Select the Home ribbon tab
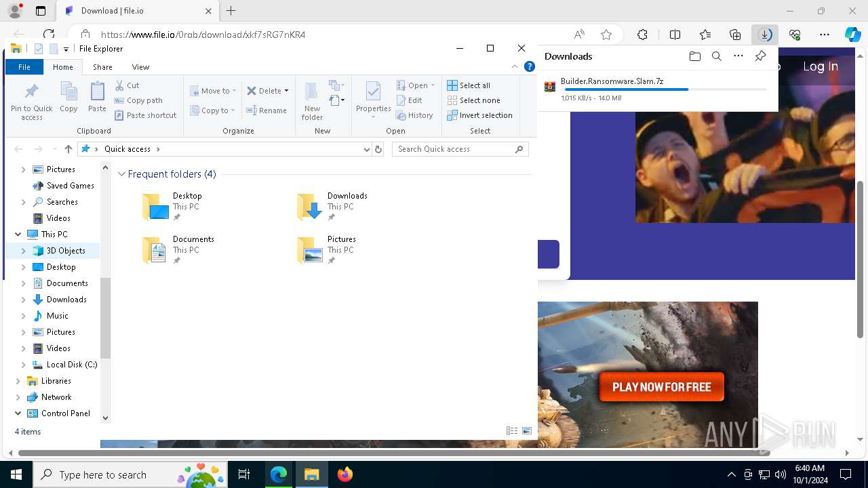This screenshot has height=488, width=868. pyautogui.click(x=62, y=67)
